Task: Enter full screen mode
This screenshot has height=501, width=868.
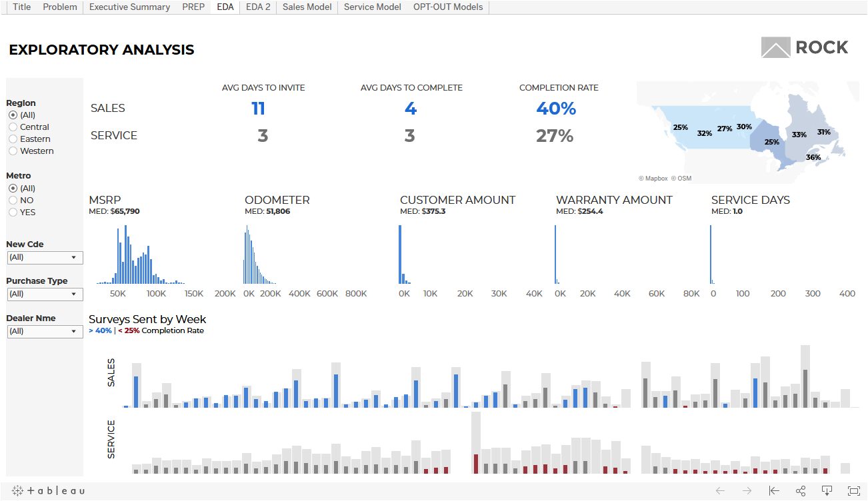Action: pyautogui.click(x=853, y=491)
